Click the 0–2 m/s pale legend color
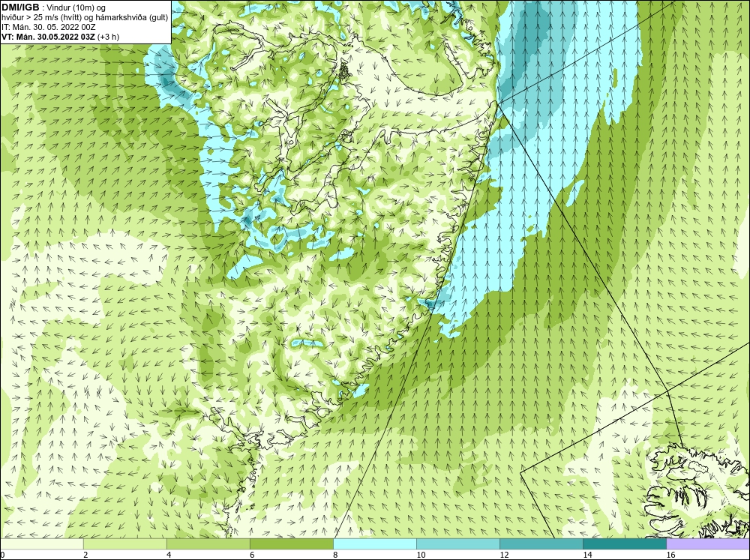This screenshot has height=560, width=750. [x=42, y=544]
